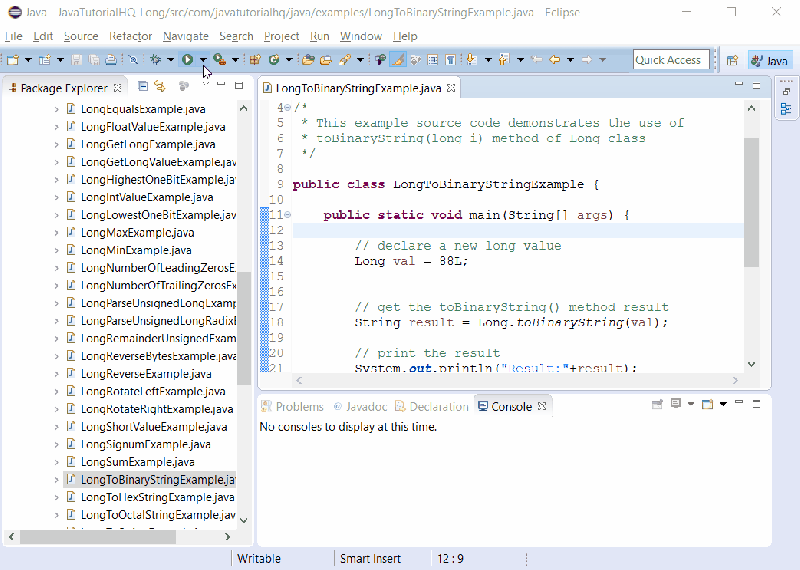
Task: Click the New file toolbar icon
Action: point(13,60)
